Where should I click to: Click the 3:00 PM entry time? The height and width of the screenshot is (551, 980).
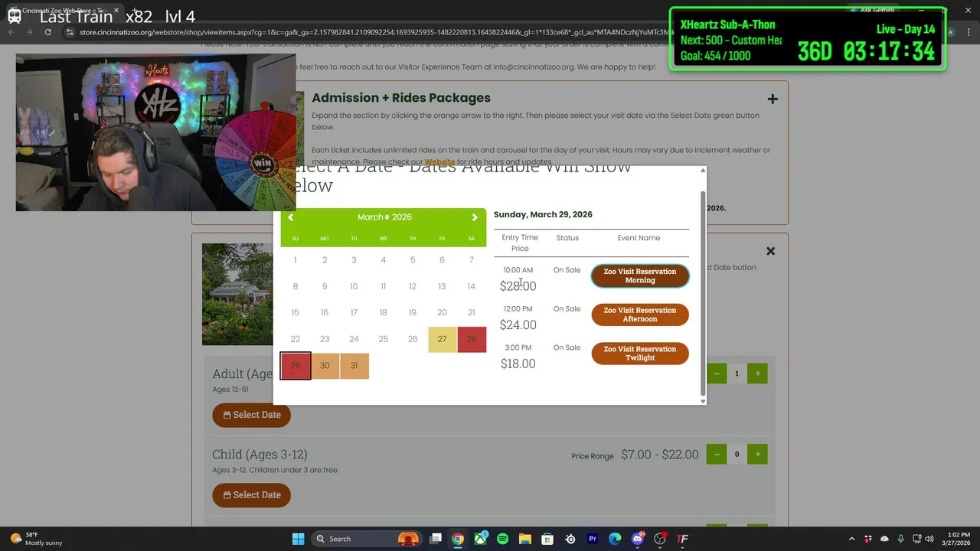point(518,347)
